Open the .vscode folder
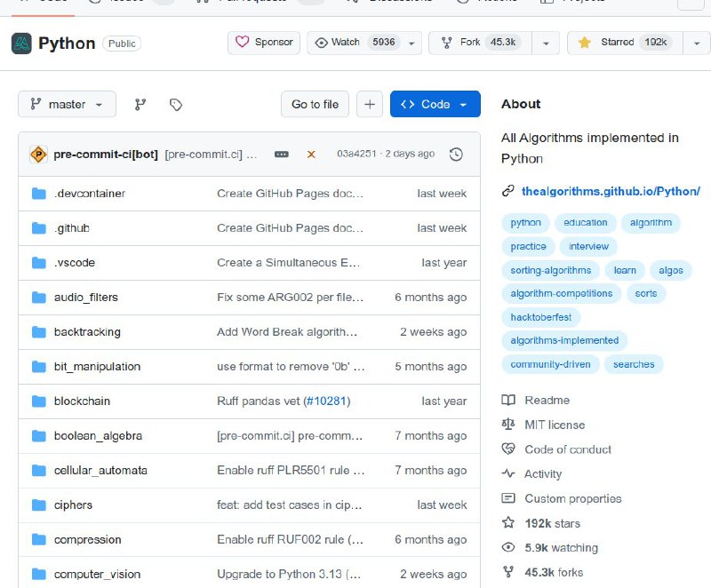This screenshot has height=588, width=711. point(75,263)
